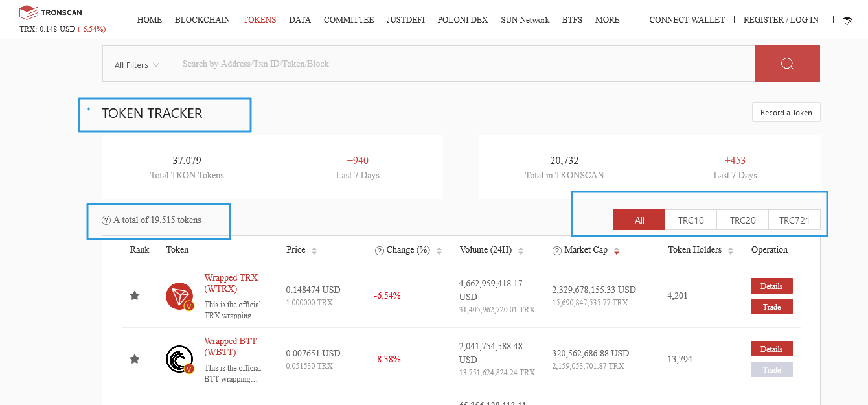Click the red search magnifier button
Screen dimensions: 868x405
[x=787, y=64]
